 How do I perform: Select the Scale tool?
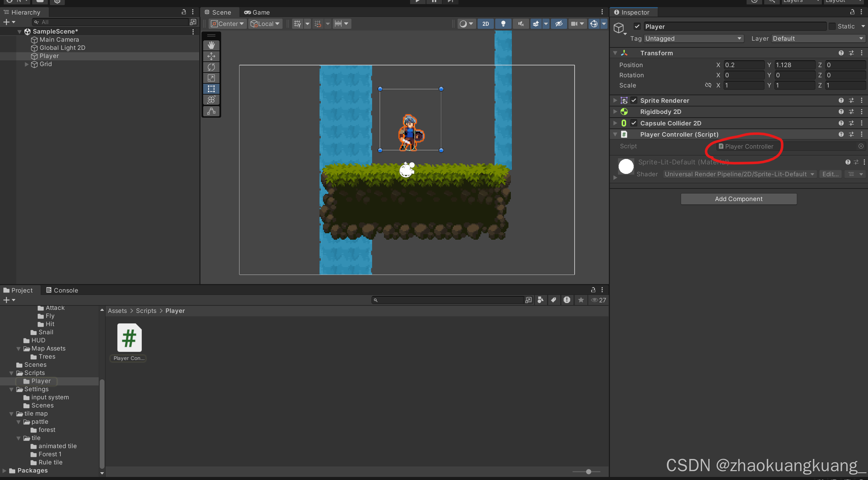click(211, 78)
